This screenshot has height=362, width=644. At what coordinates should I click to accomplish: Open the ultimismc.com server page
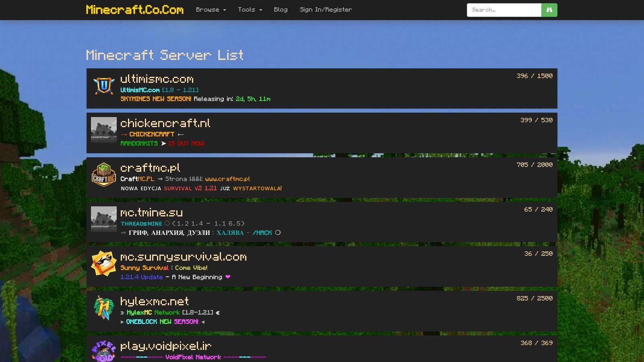tap(157, 79)
